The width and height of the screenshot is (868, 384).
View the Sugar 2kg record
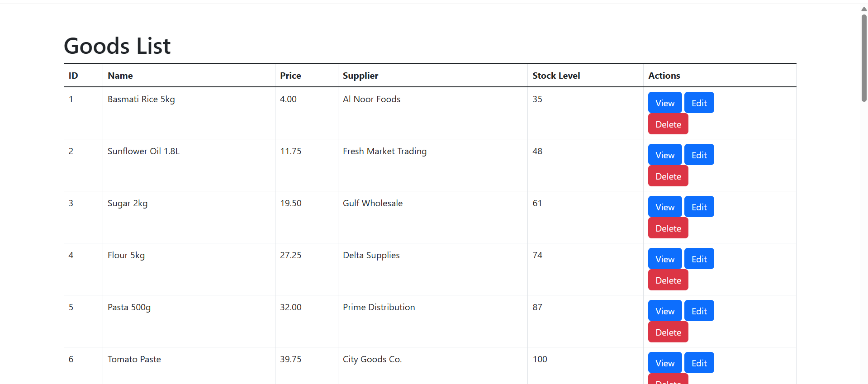tap(664, 207)
